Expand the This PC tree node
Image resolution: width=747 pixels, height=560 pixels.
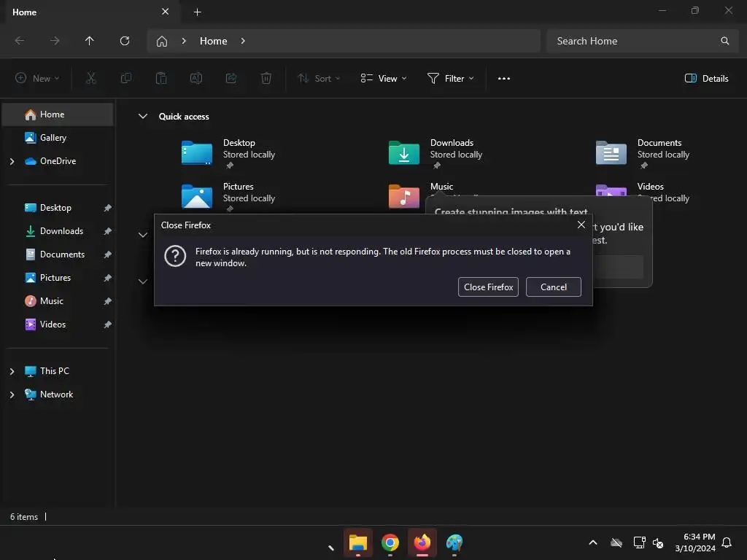12,371
